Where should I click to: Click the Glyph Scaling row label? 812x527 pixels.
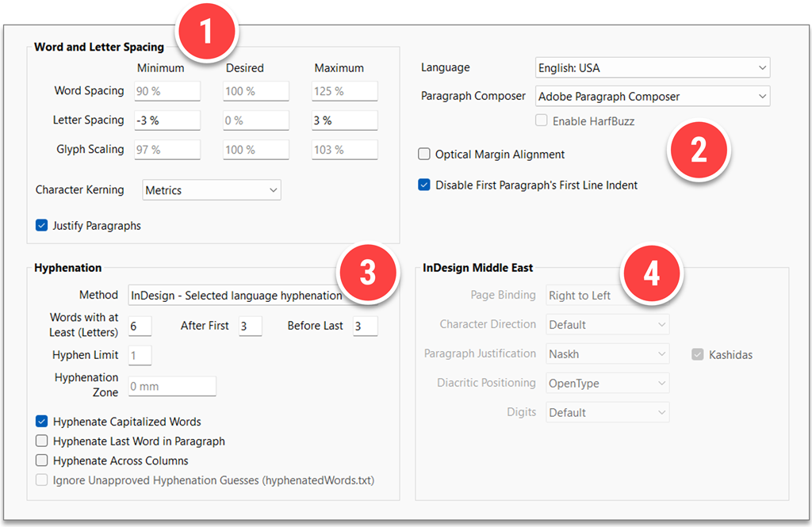pyautogui.click(x=90, y=149)
